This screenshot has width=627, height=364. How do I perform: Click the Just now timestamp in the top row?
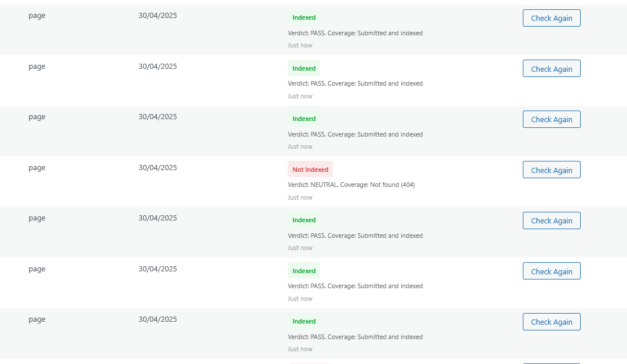pos(300,45)
